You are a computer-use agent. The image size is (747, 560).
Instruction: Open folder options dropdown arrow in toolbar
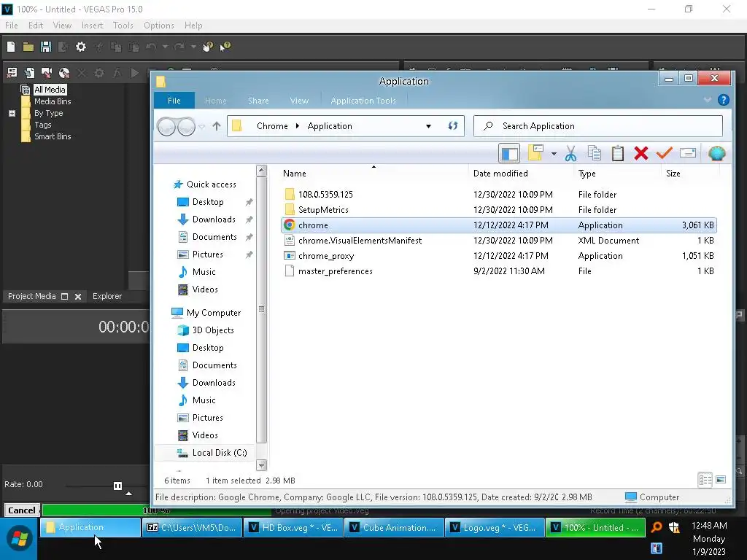click(x=554, y=154)
